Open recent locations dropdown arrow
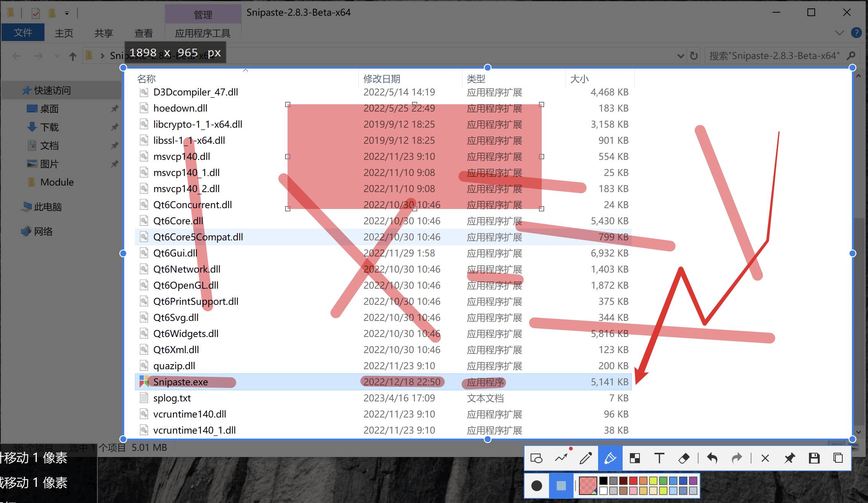 coord(57,56)
